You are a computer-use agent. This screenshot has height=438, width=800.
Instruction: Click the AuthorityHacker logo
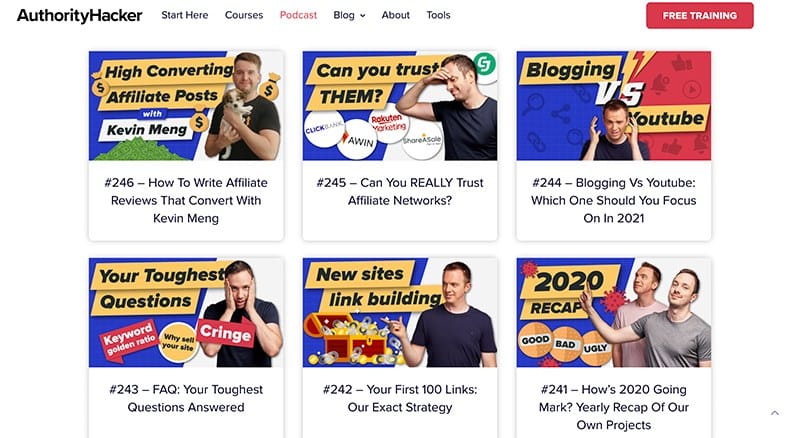80,15
